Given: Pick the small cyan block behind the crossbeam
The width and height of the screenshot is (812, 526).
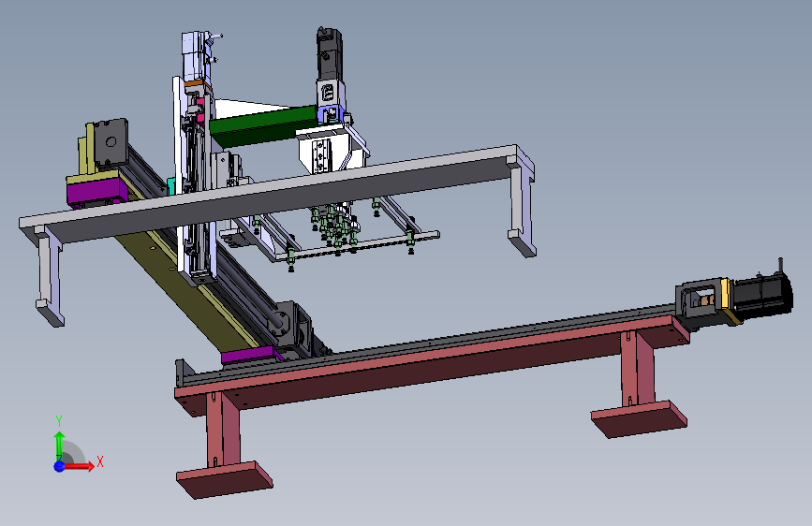Looking at the screenshot, I should click(x=170, y=185).
